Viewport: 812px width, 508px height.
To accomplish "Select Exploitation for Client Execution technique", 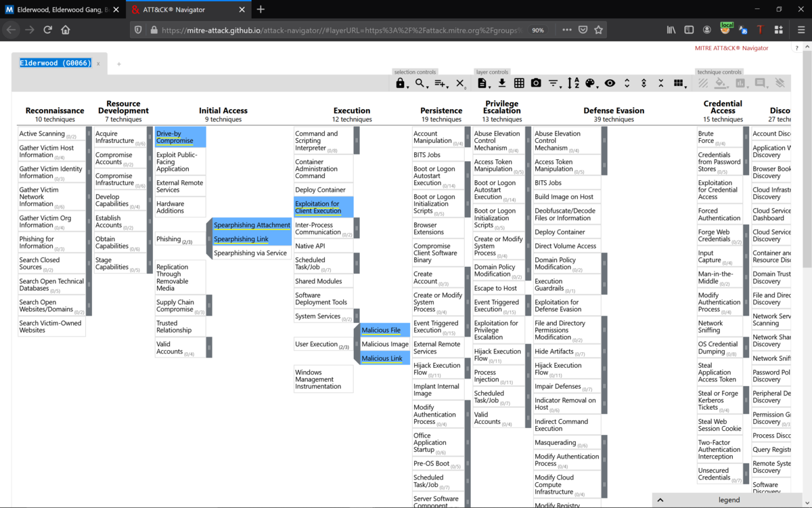I will click(x=323, y=207).
